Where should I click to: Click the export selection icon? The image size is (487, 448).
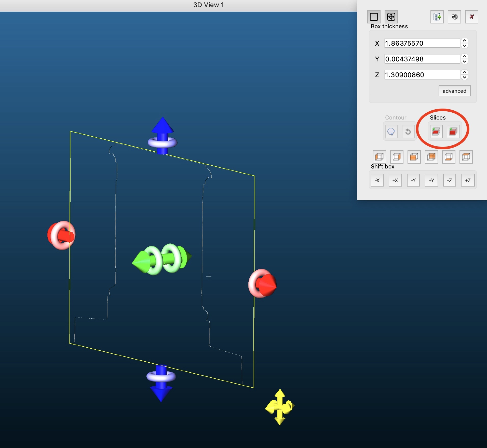[x=437, y=17]
